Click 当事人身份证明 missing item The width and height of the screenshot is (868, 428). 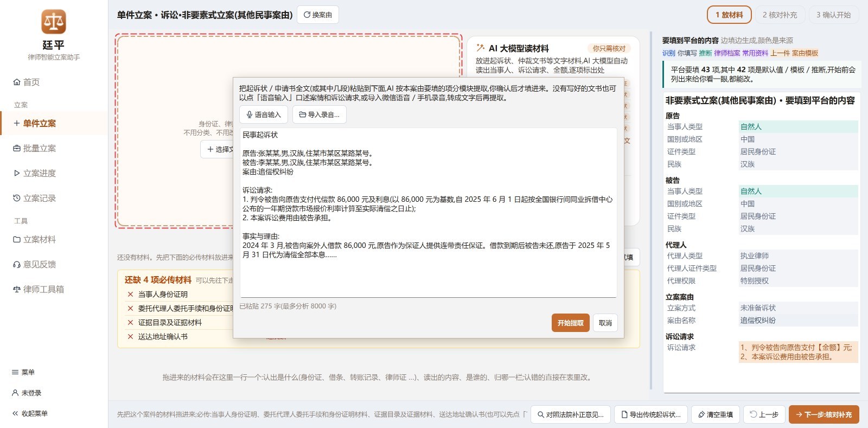pos(163,294)
